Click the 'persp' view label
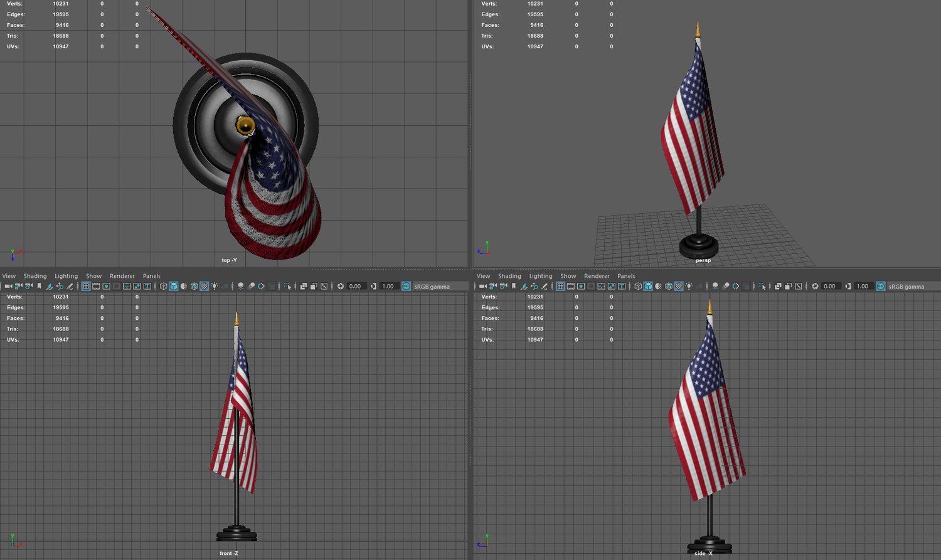The width and height of the screenshot is (941, 560). pyautogui.click(x=703, y=260)
